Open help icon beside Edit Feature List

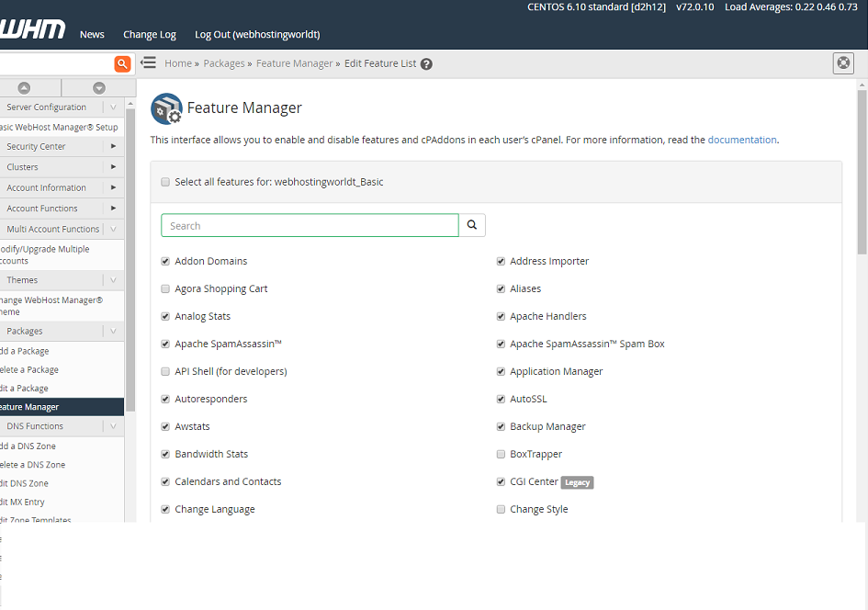pyautogui.click(x=426, y=64)
